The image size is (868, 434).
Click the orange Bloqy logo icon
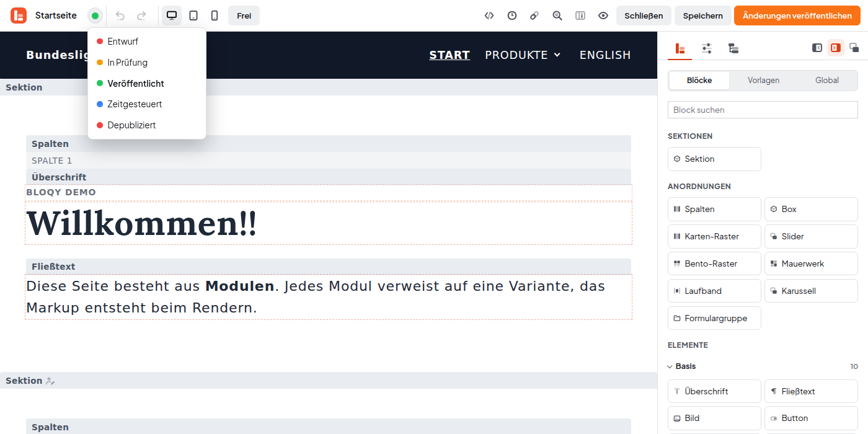tap(19, 15)
